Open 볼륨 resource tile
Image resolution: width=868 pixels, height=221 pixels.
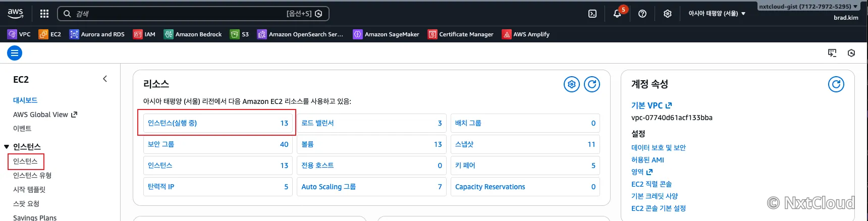371,144
